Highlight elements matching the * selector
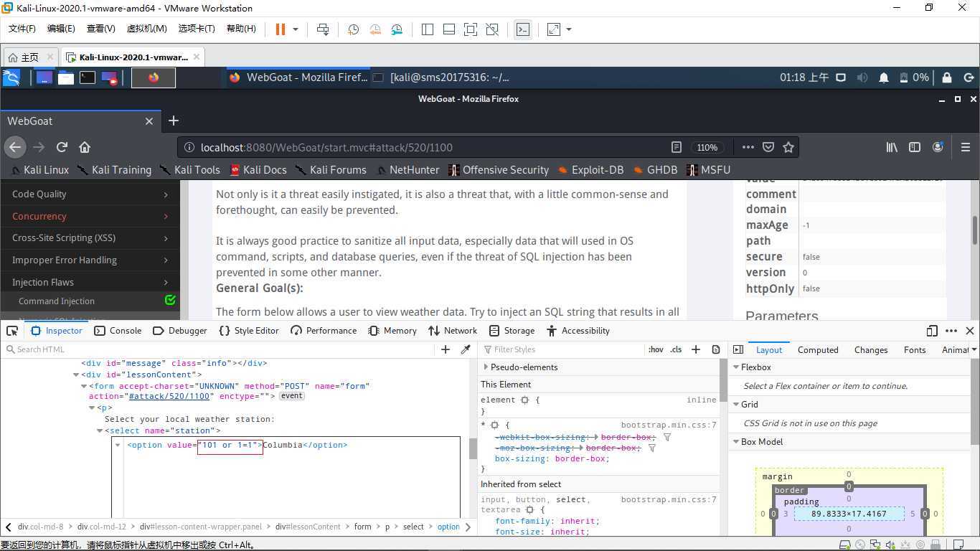The image size is (980, 551). 494,425
